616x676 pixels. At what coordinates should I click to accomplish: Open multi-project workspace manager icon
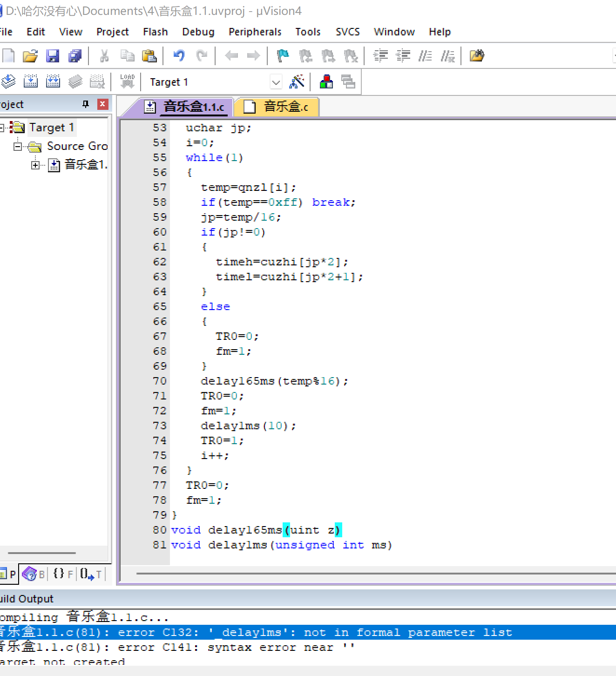pyautogui.click(x=348, y=81)
